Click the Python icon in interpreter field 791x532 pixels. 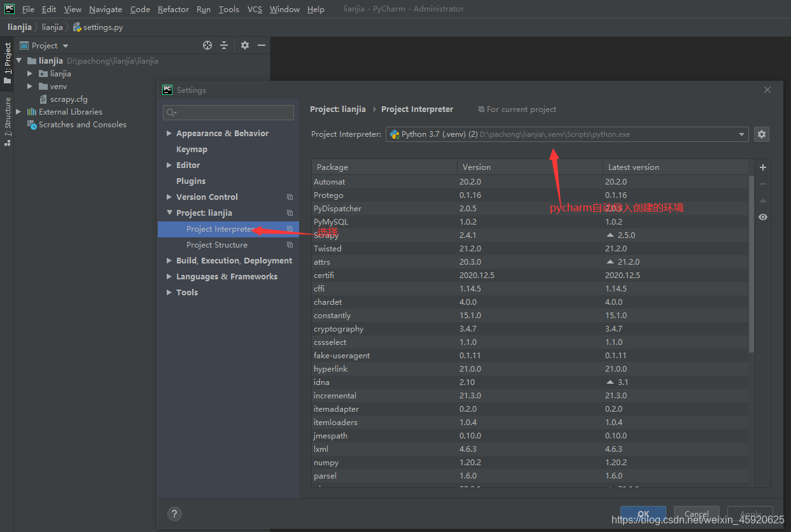coord(395,134)
